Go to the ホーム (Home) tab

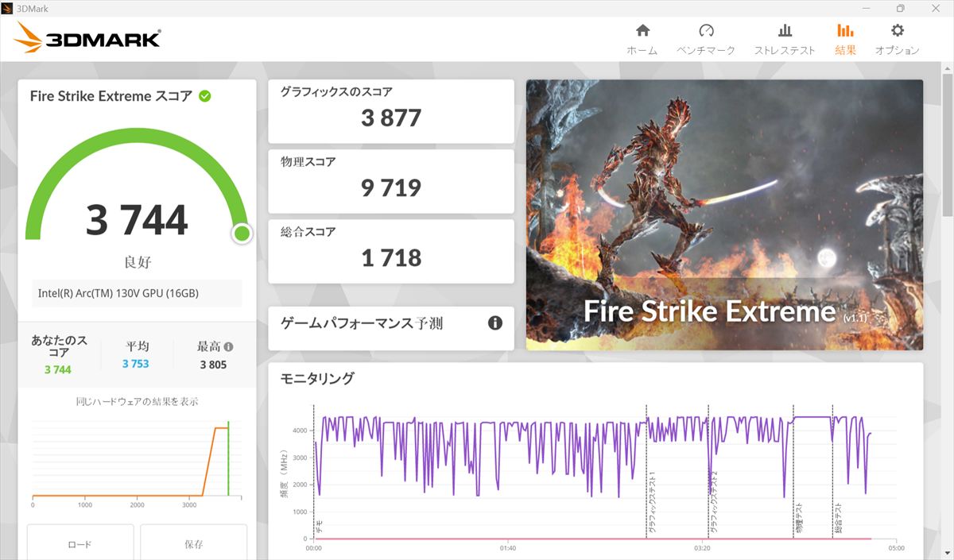[x=642, y=39]
